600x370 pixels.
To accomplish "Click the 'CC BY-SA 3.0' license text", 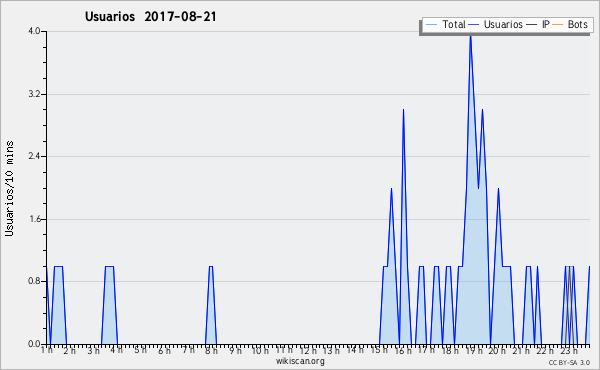I will coord(569,363).
